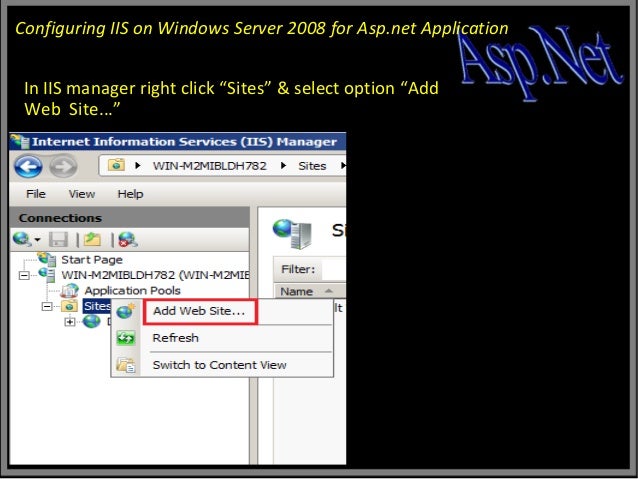Image resolution: width=638 pixels, height=479 pixels.
Task: Click the Delete Connection icon with red mark
Action: point(128,240)
